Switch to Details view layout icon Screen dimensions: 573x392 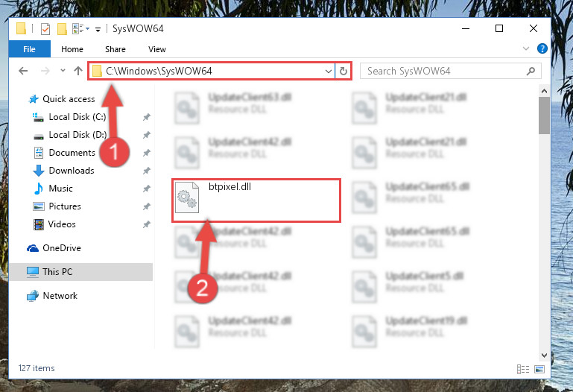point(523,369)
